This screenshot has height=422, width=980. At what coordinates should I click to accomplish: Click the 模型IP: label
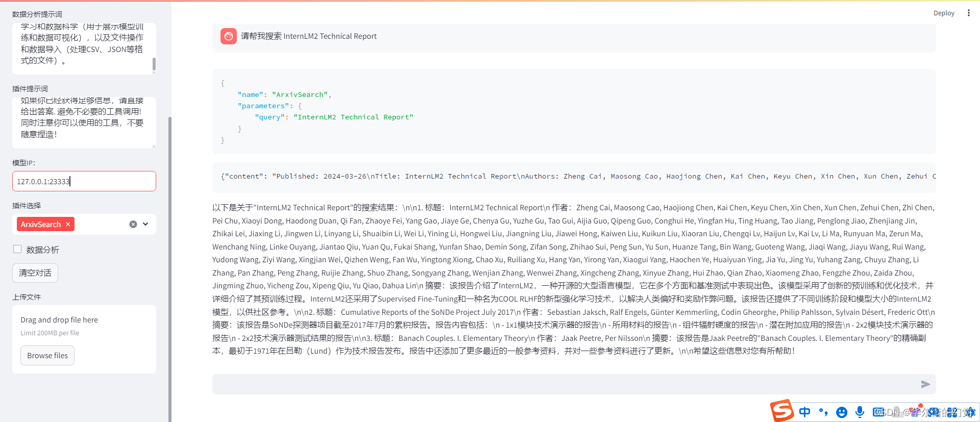click(24, 163)
